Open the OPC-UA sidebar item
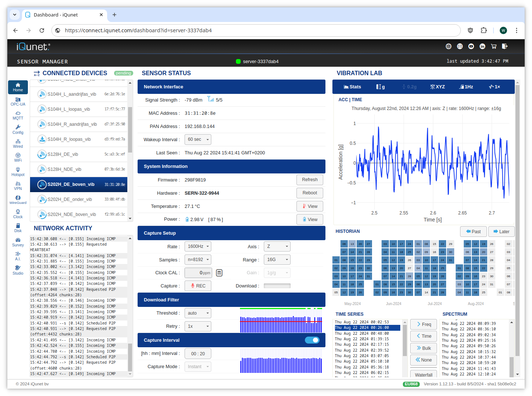532x396 pixels. tap(18, 102)
